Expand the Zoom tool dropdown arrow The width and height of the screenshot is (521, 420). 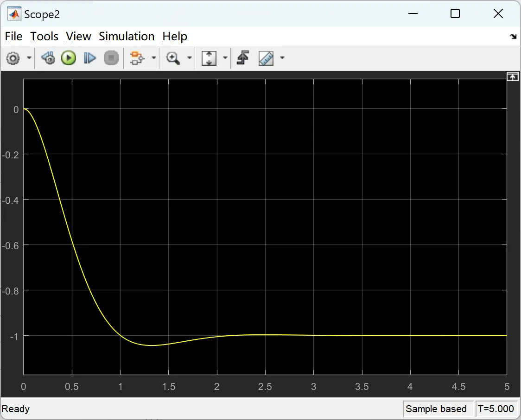pos(190,58)
